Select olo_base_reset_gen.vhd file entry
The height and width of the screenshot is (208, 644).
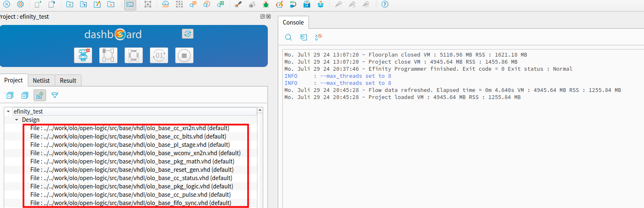[132, 170]
